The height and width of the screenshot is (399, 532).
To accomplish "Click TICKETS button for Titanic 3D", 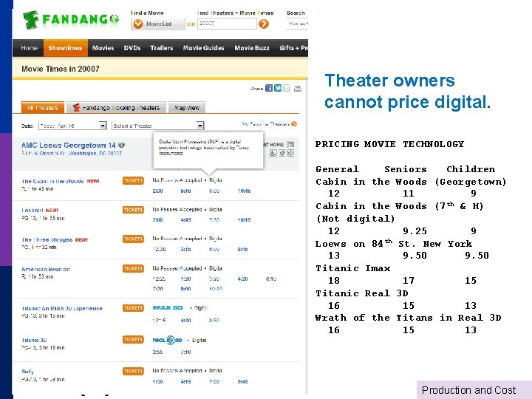I will pos(133,340).
